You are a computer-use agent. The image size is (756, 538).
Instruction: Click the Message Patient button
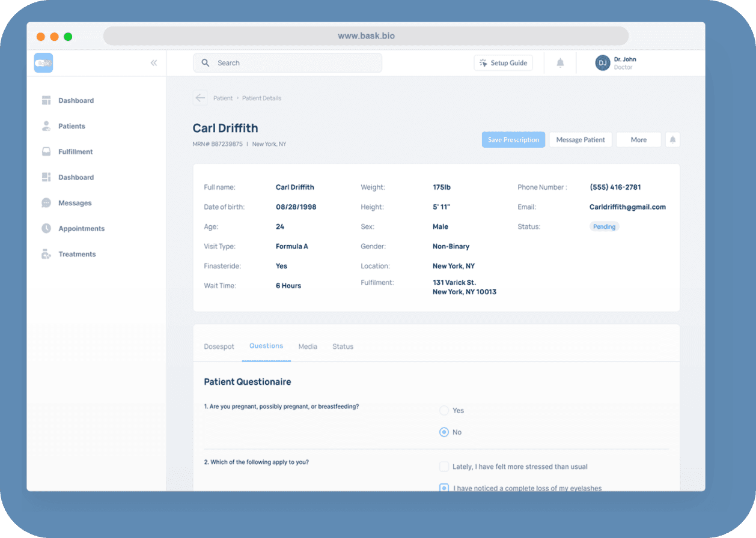pyautogui.click(x=581, y=140)
